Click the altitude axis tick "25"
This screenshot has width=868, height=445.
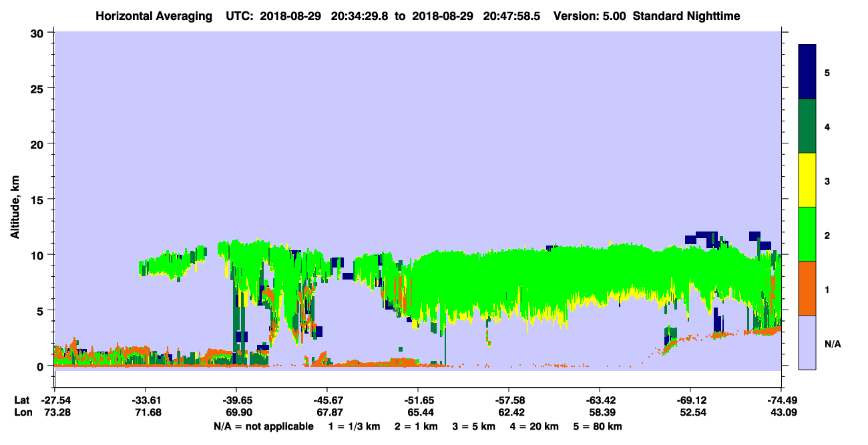click(x=38, y=88)
